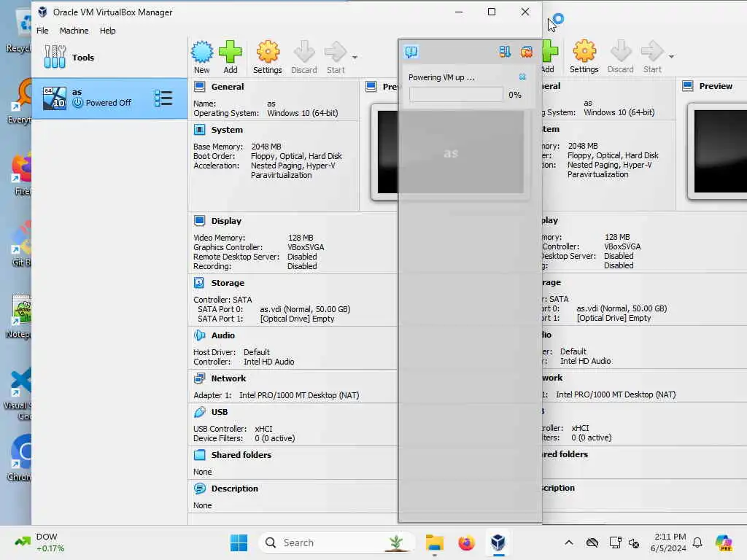Click the Description speech icon in left details
Screen dimensions: 747x560
click(200, 489)
